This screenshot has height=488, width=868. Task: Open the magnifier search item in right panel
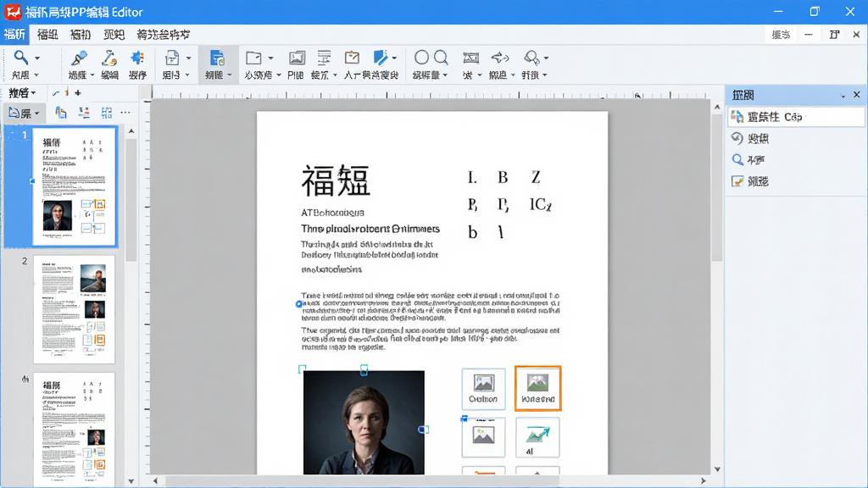737,160
